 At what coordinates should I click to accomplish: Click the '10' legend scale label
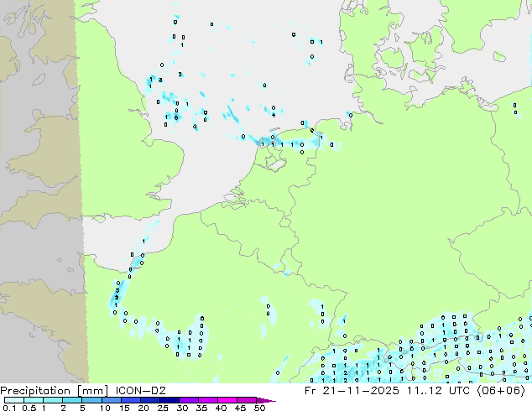(105, 408)
